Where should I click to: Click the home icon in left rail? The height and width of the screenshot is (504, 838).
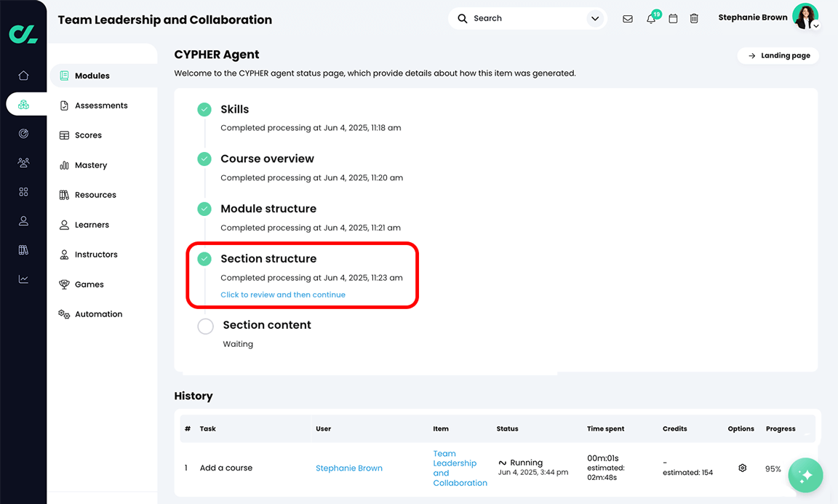click(23, 76)
